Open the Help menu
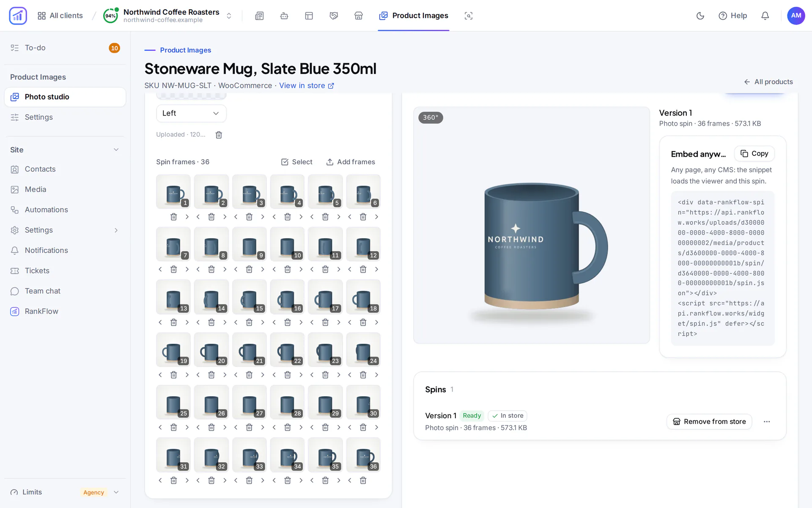This screenshot has width=812, height=508. pyautogui.click(x=732, y=16)
